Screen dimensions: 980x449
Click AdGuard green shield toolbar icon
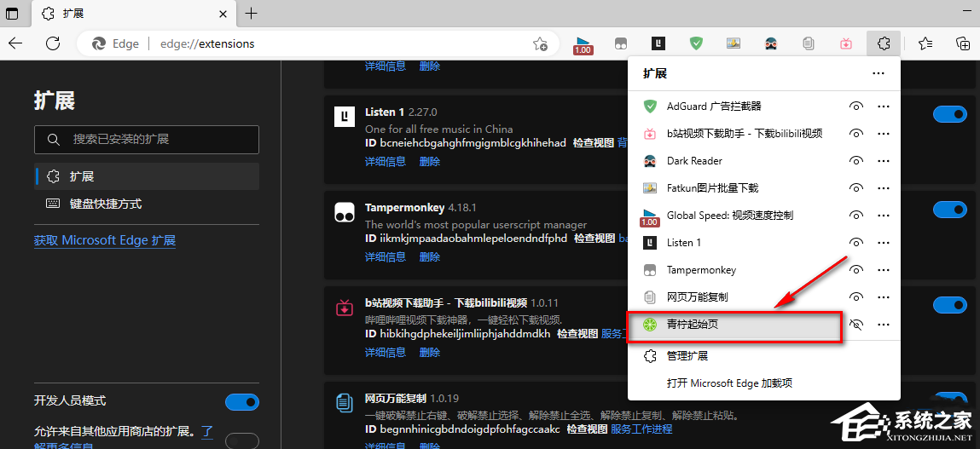[696, 43]
